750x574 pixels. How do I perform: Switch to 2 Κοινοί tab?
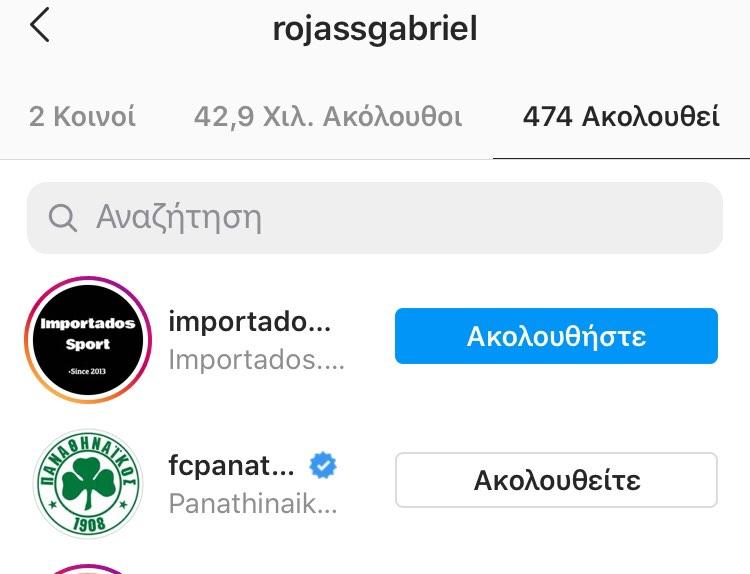pos(82,116)
